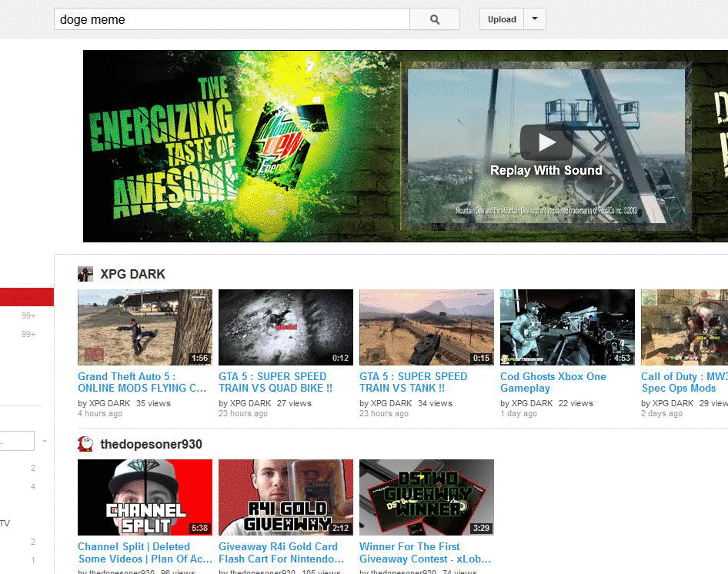Image resolution: width=728 pixels, height=574 pixels.
Task: Open the XPG DARK channel avatar icon
Action: [x=85, y=274]
